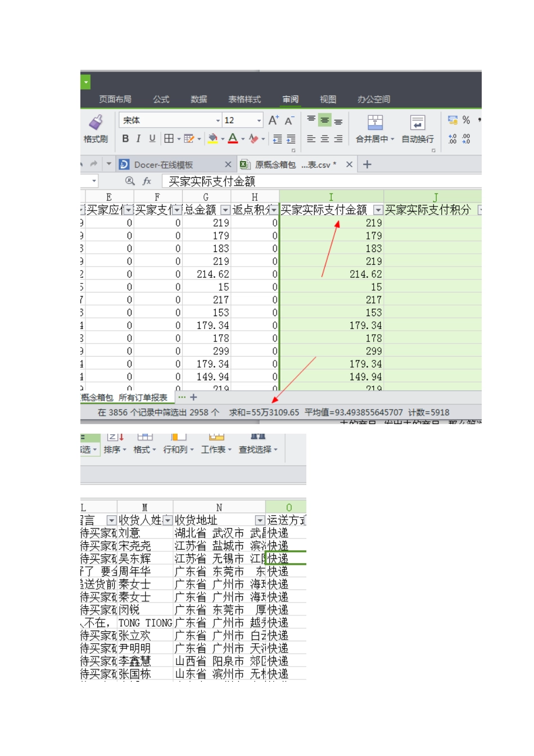
Task: Open the font size 12 dropdown
Action: [x=259, y=120]
